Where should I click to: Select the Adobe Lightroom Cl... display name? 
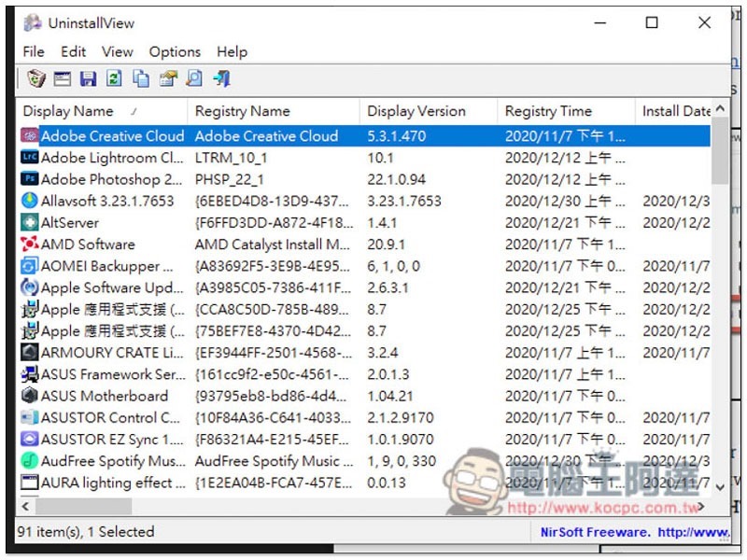pyautogui.click(x=112, y=158)
